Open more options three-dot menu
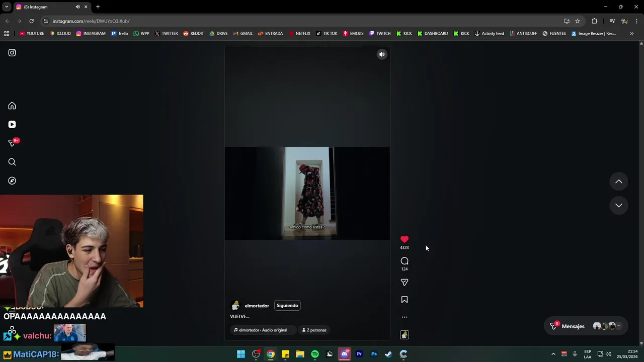The width and height of the screenshot is (644, 362). point(405,317)
